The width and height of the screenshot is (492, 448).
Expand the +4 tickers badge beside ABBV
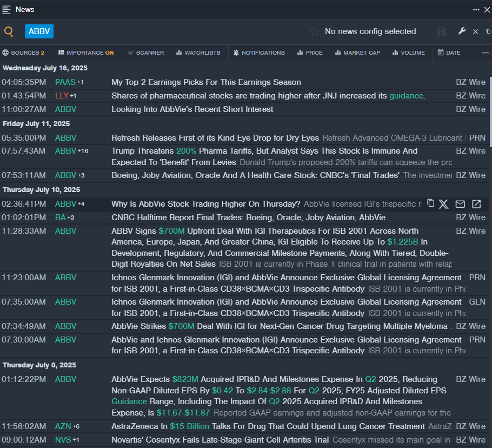81,204
